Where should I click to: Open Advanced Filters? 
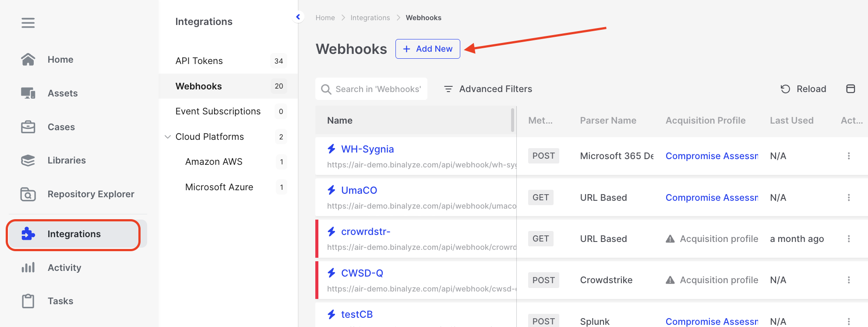click(x=488, y=89)
